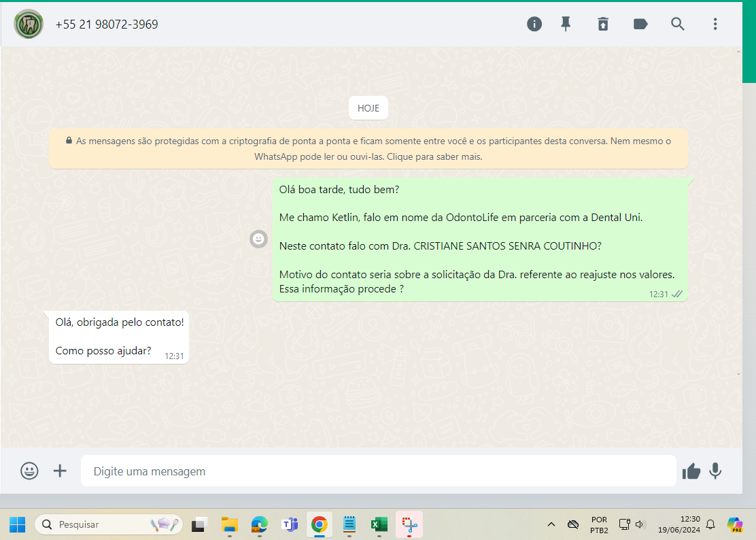Viewport: 756px width, 540px height.
Task: Open contact info icon in chat header
Action: click(534, 24)
